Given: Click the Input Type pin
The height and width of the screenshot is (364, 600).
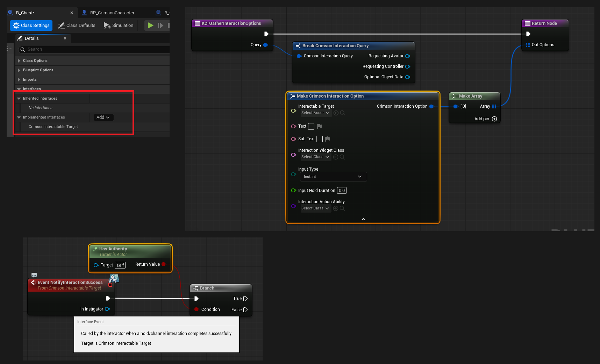Looking at the screenshot, I should tap(294, 174).
